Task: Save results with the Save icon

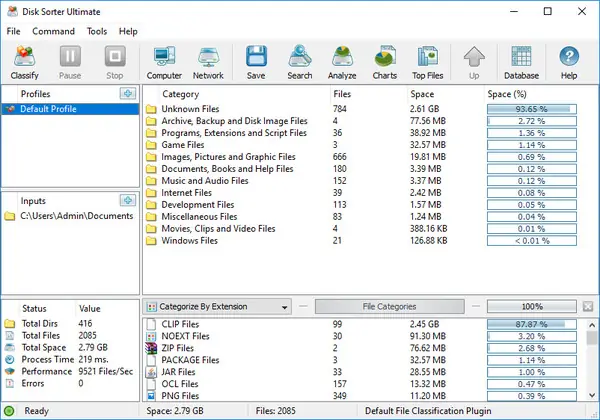Action: pos(256,63)
